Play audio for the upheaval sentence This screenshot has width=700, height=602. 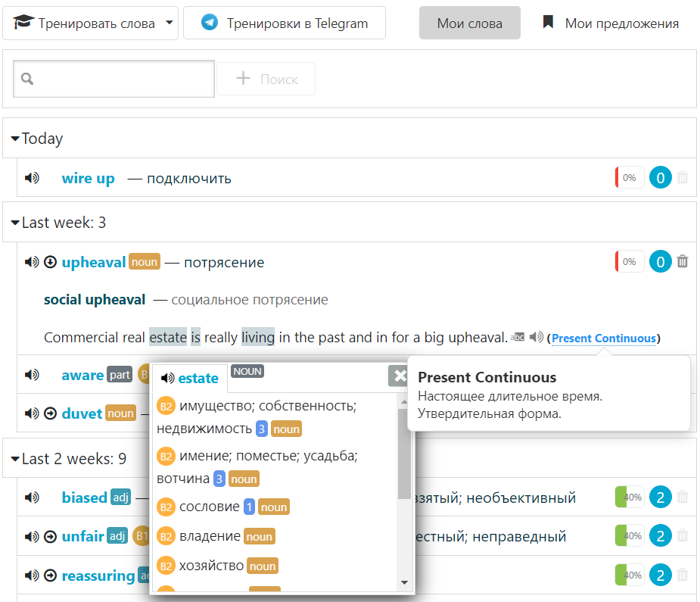pyautogui.click(x=537, y=338)
